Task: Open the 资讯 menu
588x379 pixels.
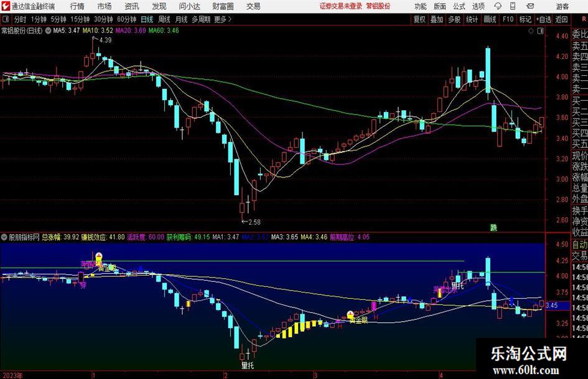Action: (132, 6)
